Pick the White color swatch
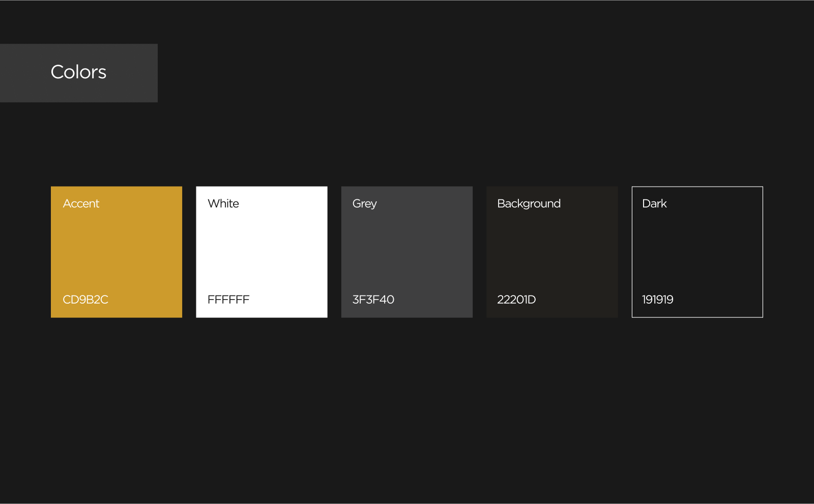814x504 pixels. pos(261,252)
